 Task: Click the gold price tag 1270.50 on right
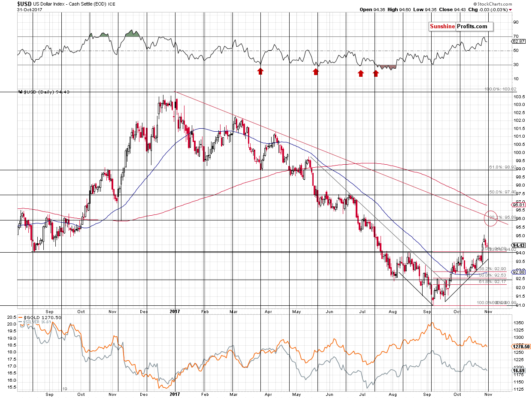pyautogui.click(x=520, y=346)
